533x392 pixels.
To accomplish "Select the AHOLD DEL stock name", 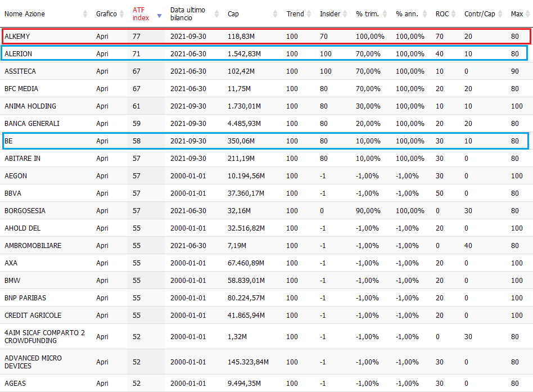I will [22, 228].
